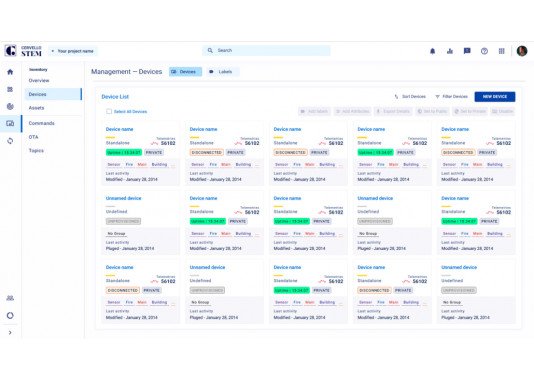Click the Inventory section label
The height and width of the screenshot is (380, 534).
(38, 69)
